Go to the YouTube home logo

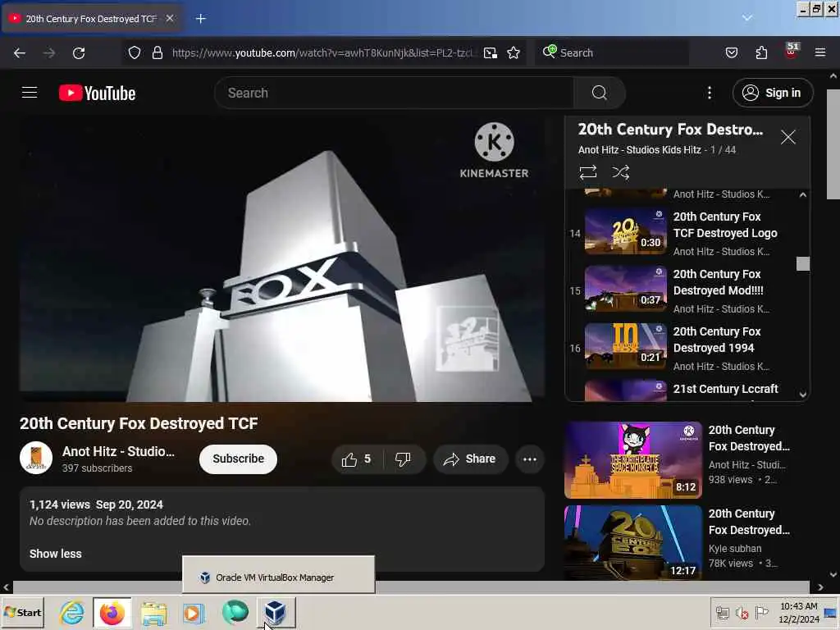[x=97, y=93]
